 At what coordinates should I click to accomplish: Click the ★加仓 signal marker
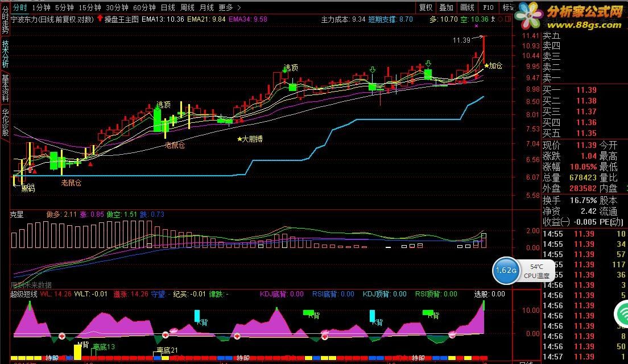tap(493, 65)
